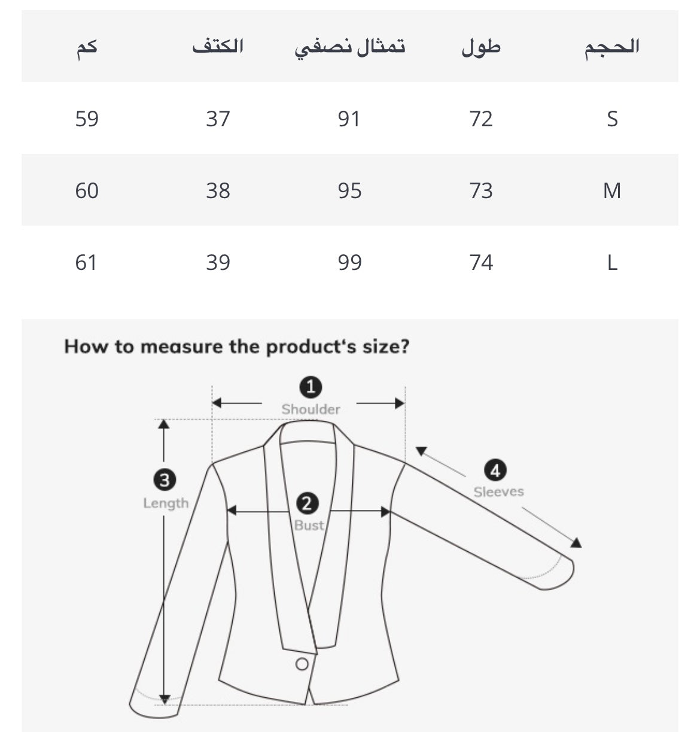Click the sleeve value 61 for size L
Viewport: 700px width, 732px height.
point(86,262)
